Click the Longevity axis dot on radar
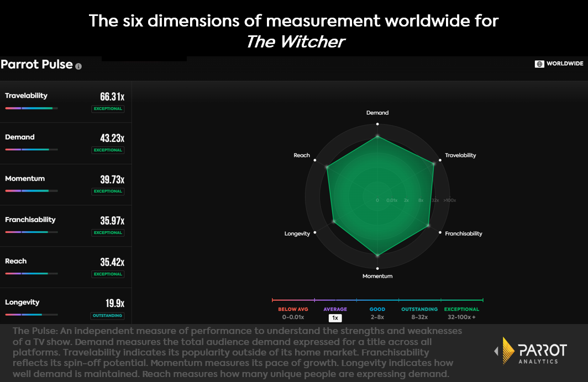 (x=314, y=232)
